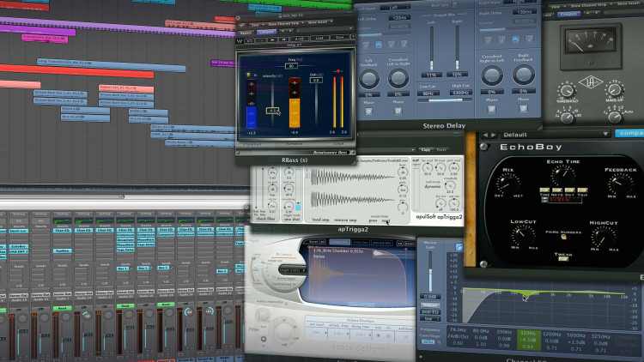Toggle Beat Sync checkbox in Stereo Delay
Viewport: 644px width, 362px height.
click(454, 4)
